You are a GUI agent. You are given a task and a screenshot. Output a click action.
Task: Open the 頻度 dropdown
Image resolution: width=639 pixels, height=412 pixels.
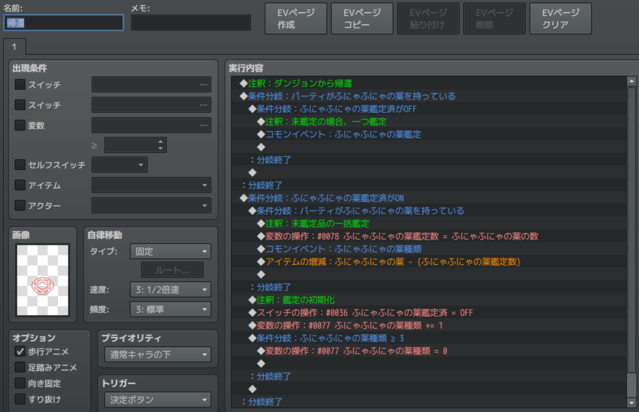(x=170, y=310)
